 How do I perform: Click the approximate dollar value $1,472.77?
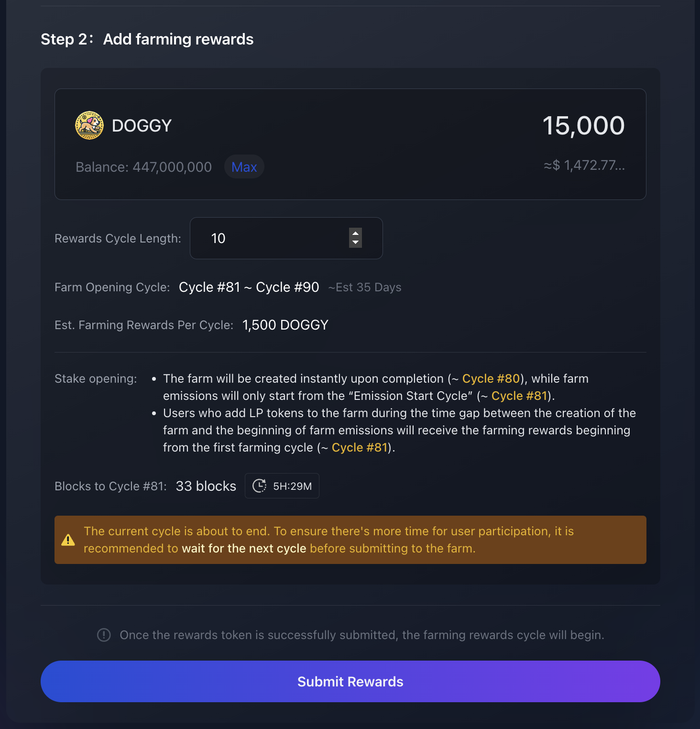click(584, 166)
